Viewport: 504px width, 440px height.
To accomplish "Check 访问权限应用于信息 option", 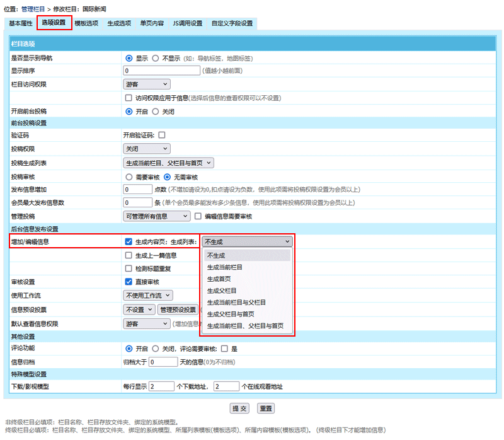I will pos(129,98).
